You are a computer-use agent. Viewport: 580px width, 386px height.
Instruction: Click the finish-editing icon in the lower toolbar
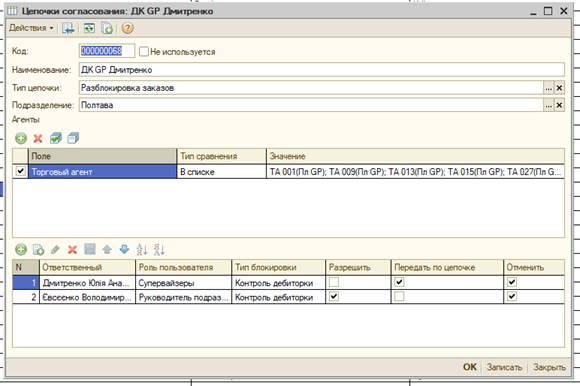(x=90, y=250)
